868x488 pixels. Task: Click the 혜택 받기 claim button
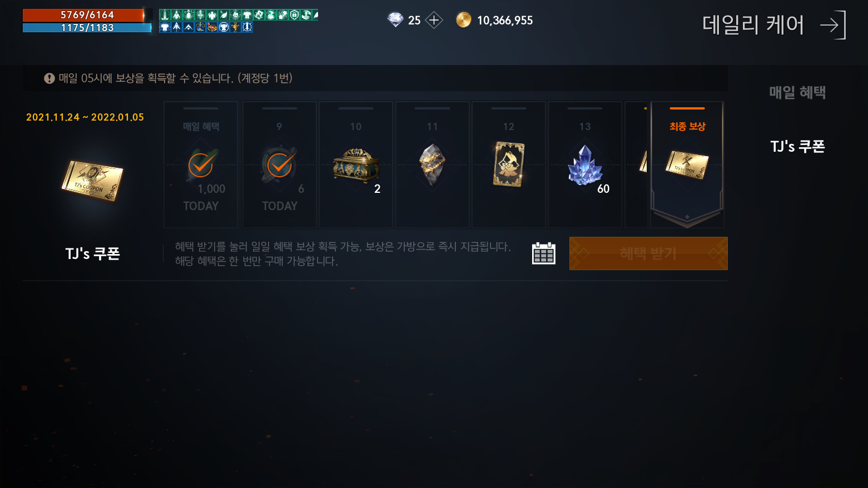[x=648, y=253]
